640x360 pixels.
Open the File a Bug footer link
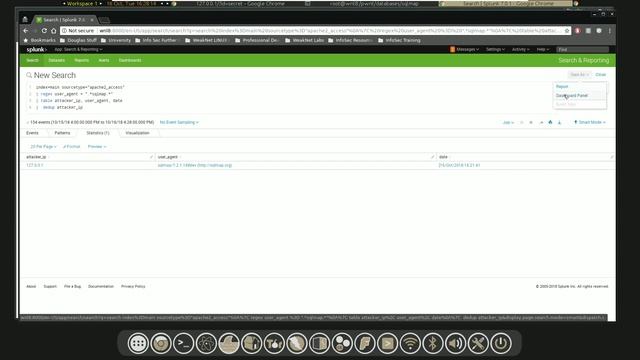pos(73,287)
